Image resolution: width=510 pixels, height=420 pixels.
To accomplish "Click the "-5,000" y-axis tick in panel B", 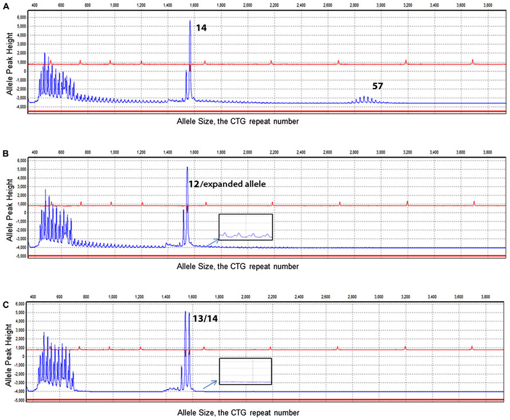I will pyautogui.click(x=21, y=256).
